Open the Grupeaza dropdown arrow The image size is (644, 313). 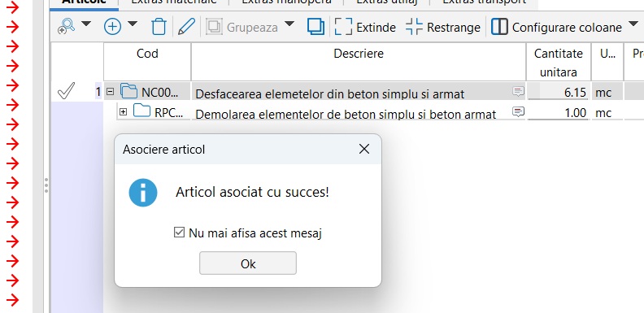tap(289, 24)
